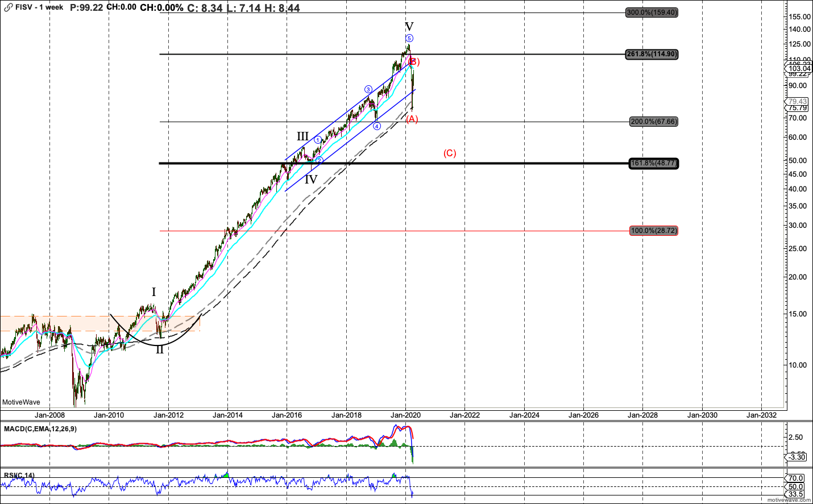
Task: Click the 35.00 price axis label
Action: click(798, 206)
